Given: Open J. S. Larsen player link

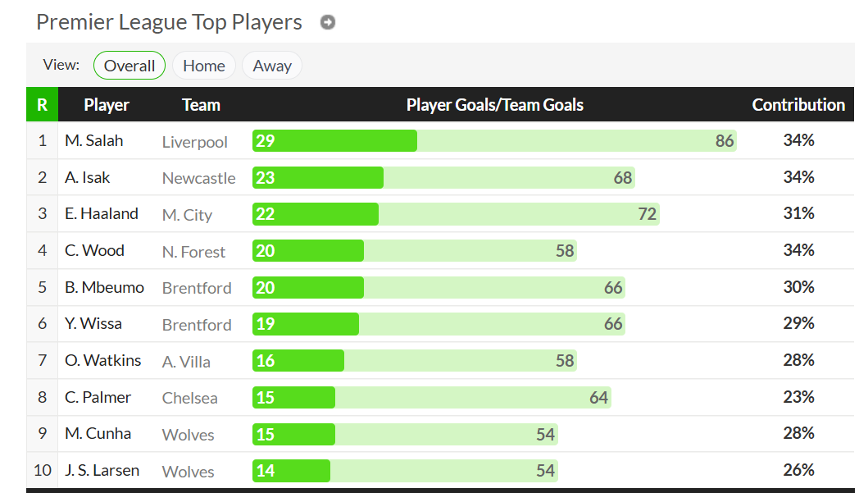Looking at the screenshot, I should point(102,470).
